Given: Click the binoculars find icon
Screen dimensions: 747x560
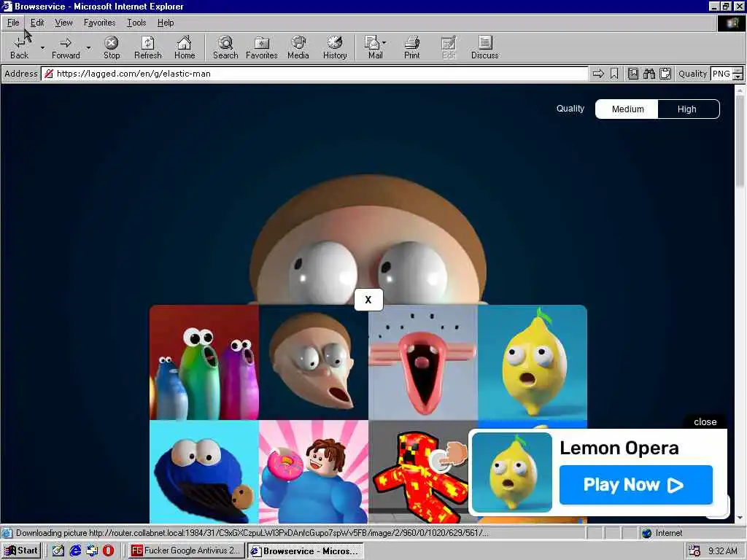Looking at the screenshot, I should click(x=649, y=74).
